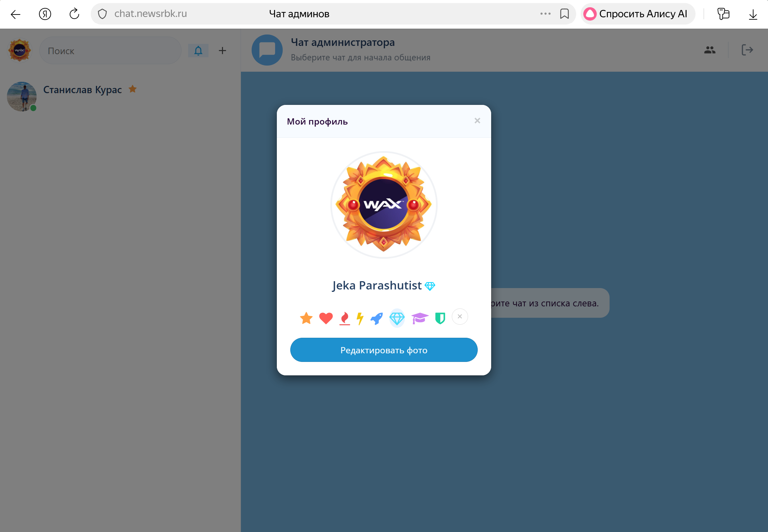
Task: Click the WAX profile picture in dialog
Action: 384,205
